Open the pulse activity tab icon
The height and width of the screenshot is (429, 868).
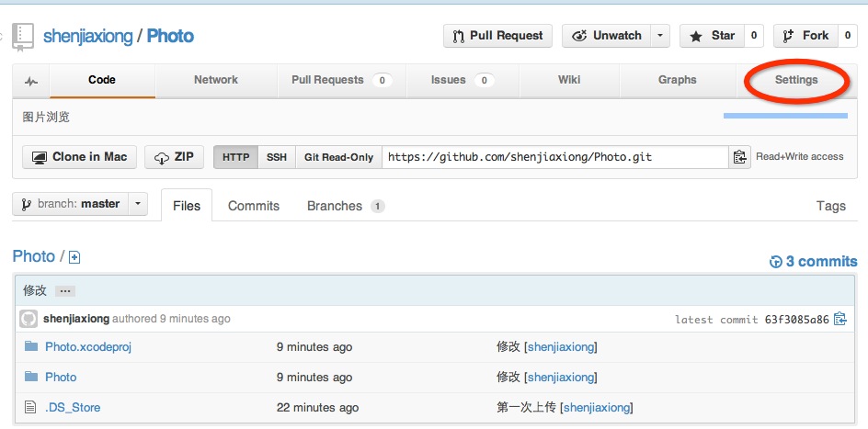(x=31, y=81)
